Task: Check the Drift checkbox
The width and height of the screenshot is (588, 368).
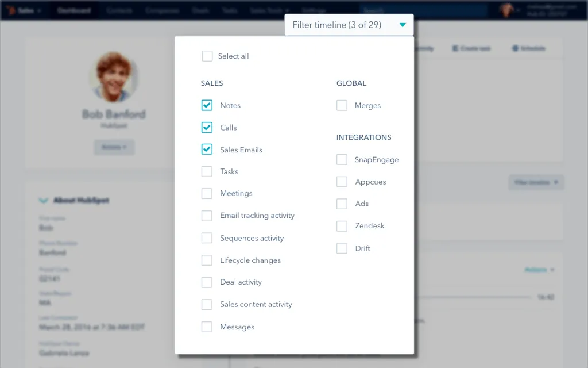Action: (342, 248)
